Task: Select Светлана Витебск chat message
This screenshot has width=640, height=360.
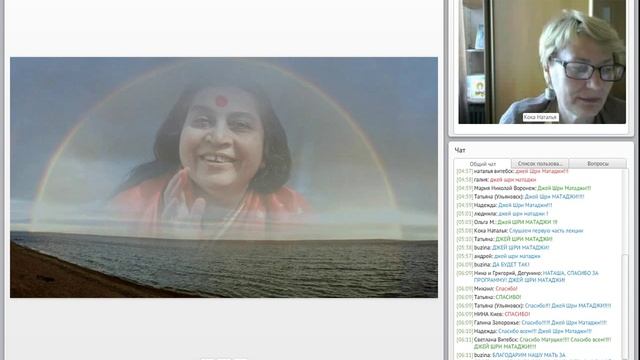Action: (x=533, y=343)
